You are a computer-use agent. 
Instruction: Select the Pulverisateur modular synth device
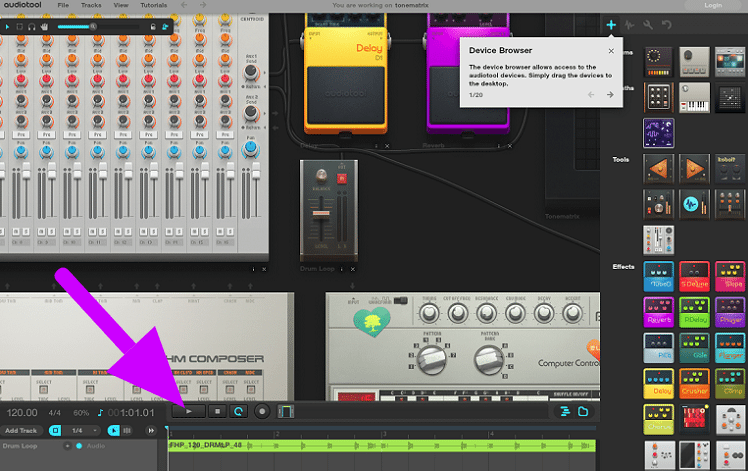[659, 97]
